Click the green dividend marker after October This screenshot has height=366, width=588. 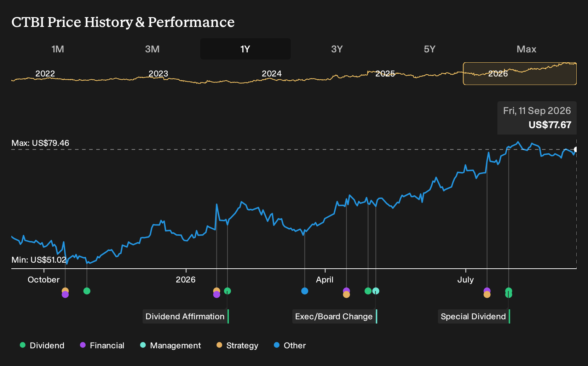click(87, 291)
